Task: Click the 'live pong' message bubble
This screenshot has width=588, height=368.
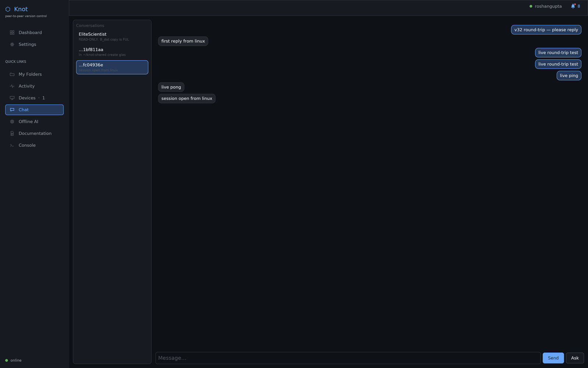Action: 171,87
